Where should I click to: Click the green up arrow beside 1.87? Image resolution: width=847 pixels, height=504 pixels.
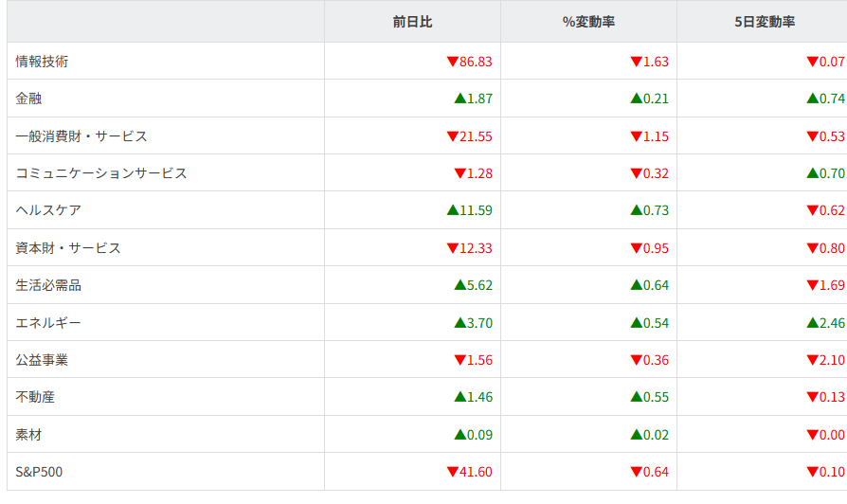(460, 99)
